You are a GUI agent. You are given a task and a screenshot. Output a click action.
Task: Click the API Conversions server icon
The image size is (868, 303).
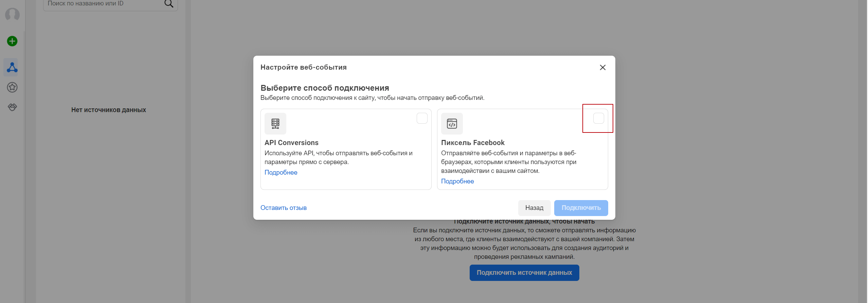point(275,124)
